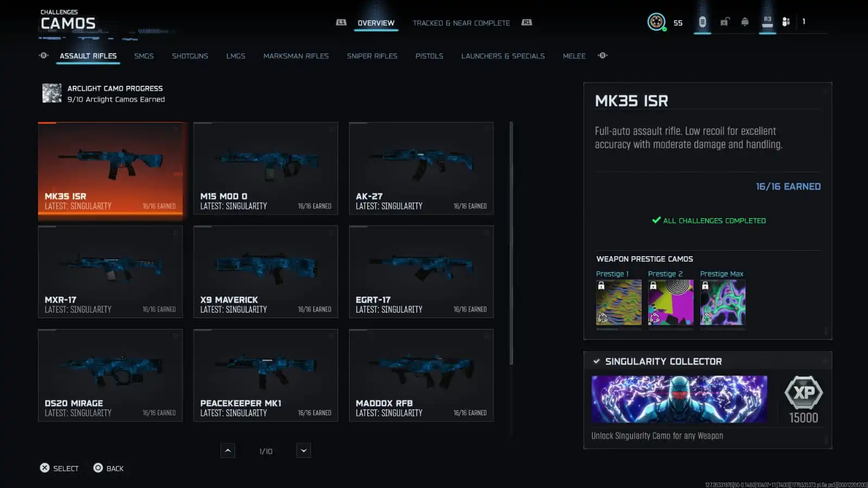The width and height of the screenshot is (868, 488).
Task: Click the cycle icon on Prestige Max camo
Action: point(707,319)
